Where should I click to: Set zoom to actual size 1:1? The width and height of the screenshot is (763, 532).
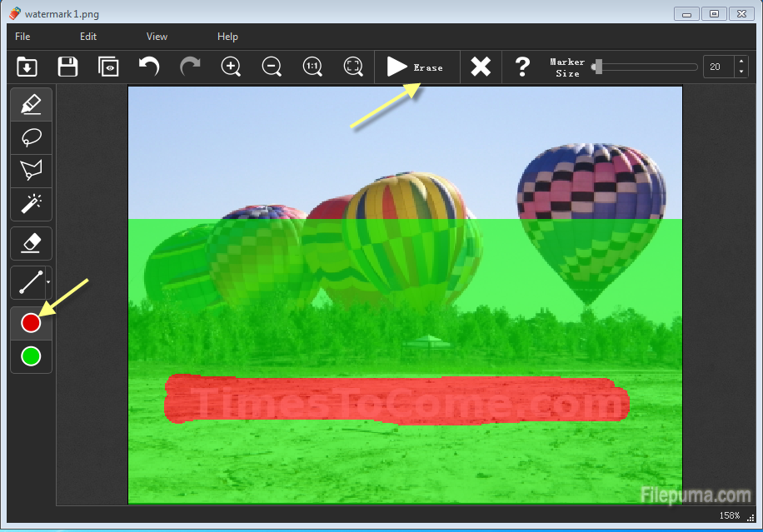(x=312, y=67)
